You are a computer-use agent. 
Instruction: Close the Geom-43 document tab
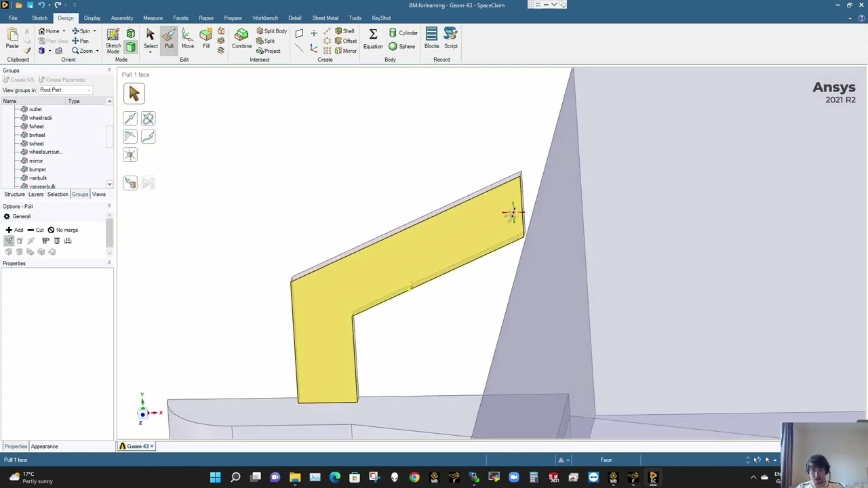(152, 446)
